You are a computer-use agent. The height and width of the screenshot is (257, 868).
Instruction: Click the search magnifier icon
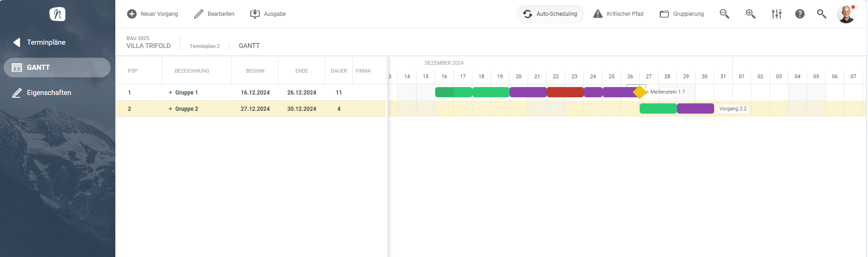(822, 14)
